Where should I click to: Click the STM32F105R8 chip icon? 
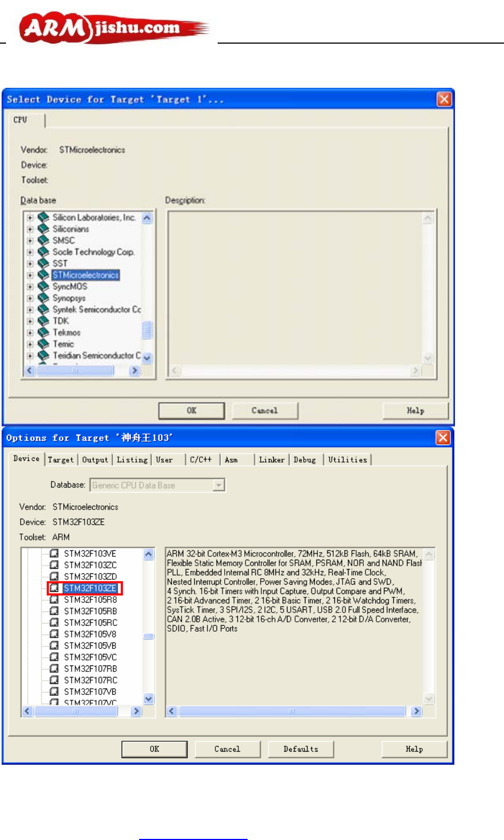54,599
